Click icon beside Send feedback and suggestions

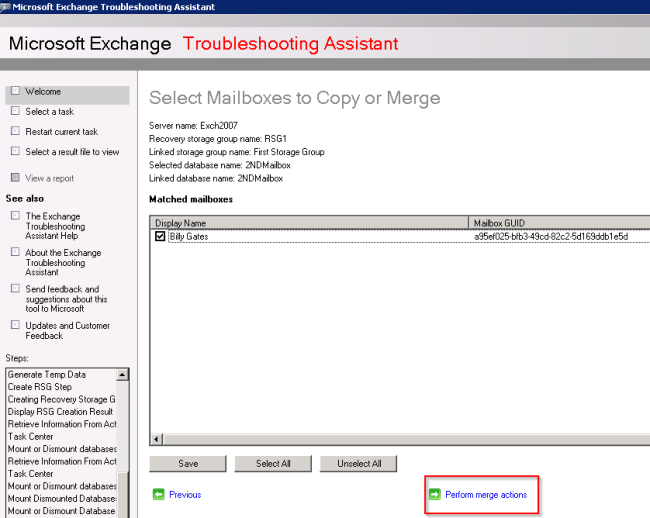click(15, 288)
